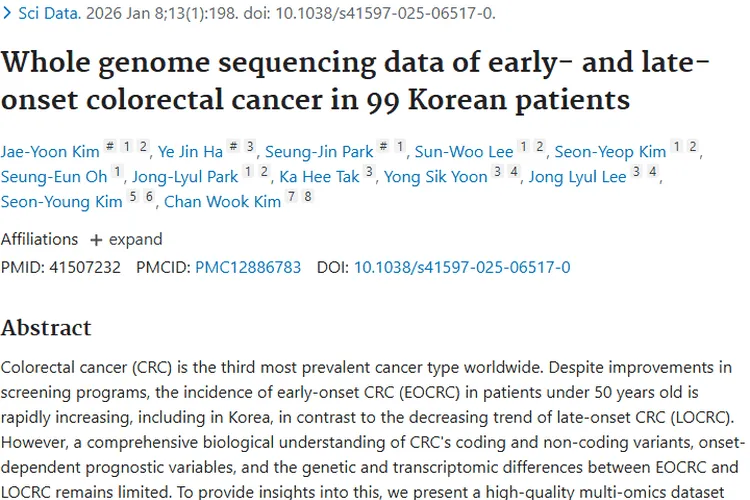The height and width of the screenshot is (500, 750).
Task: Click Yong Sik Yoon author name
Action: click(448, 177)
